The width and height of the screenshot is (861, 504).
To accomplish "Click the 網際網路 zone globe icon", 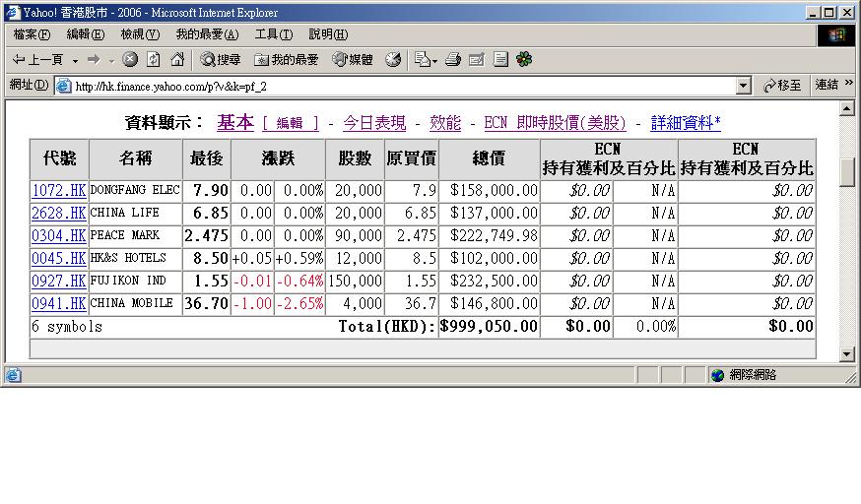I will 717,375.
